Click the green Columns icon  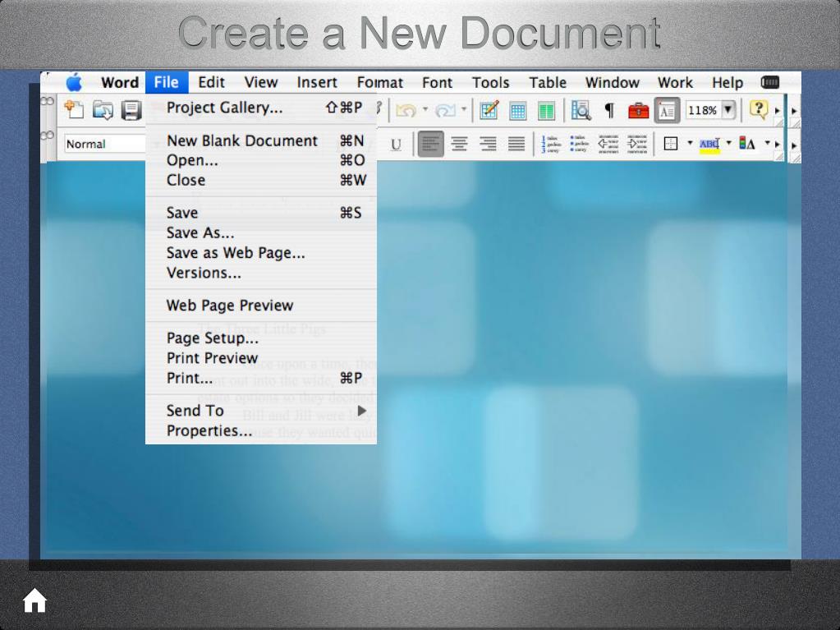pyautogui.click(x=546, y=111)
